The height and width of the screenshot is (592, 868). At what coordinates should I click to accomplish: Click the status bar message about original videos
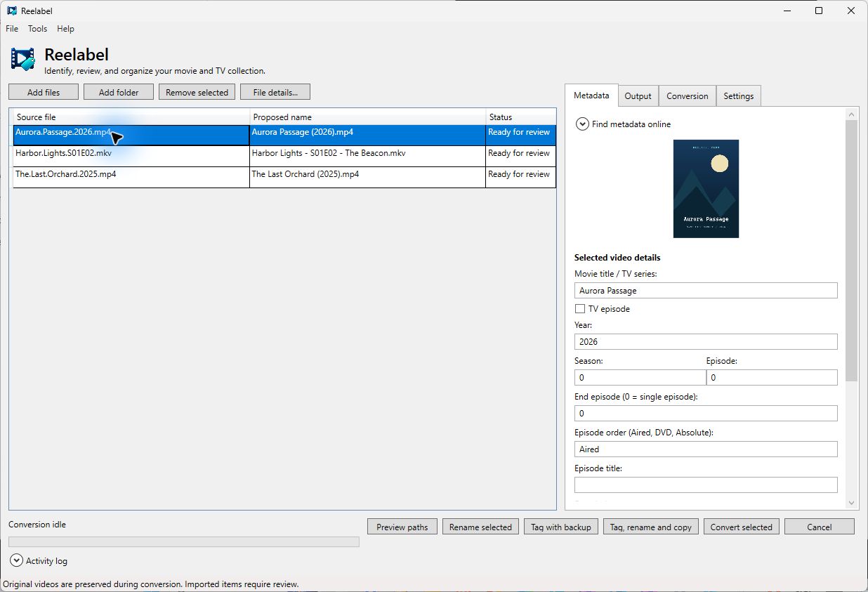click(151, 584)
